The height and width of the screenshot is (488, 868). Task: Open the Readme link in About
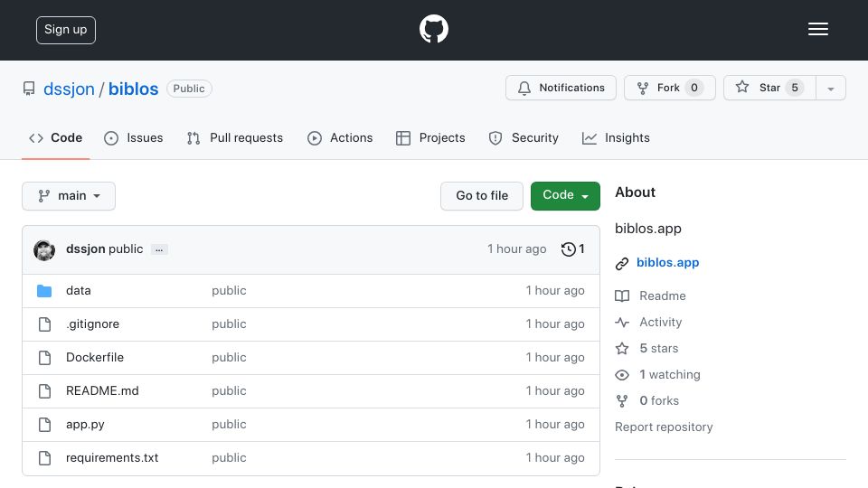point(662,296)
